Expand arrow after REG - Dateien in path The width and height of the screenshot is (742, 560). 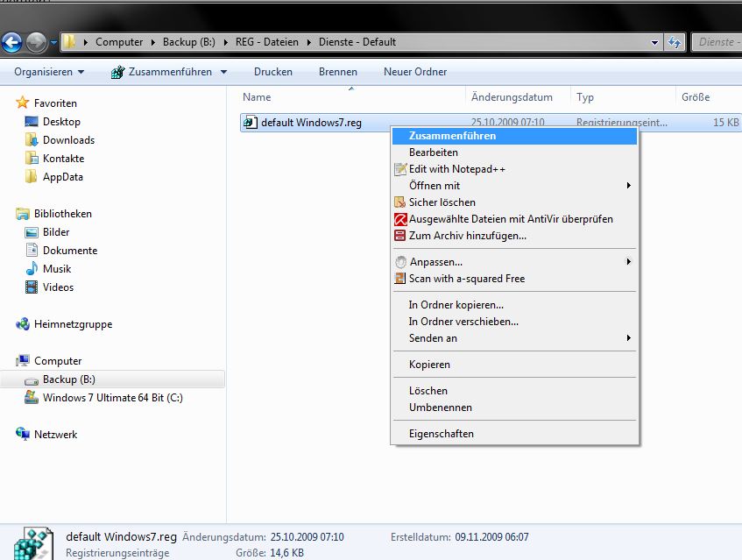coord(309,42)
